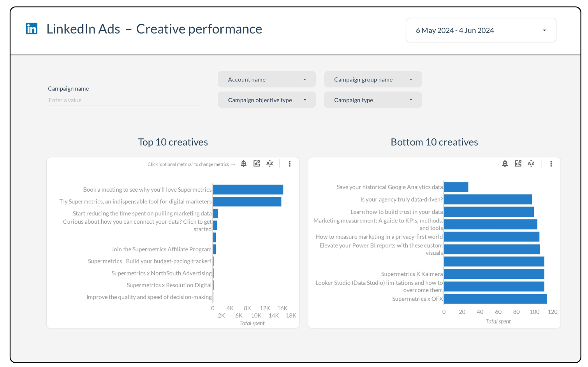Screen dimensions: 588x367
Task: Click AZ sort icon on Top 10 chart
Action: click(x=269, y=164)
